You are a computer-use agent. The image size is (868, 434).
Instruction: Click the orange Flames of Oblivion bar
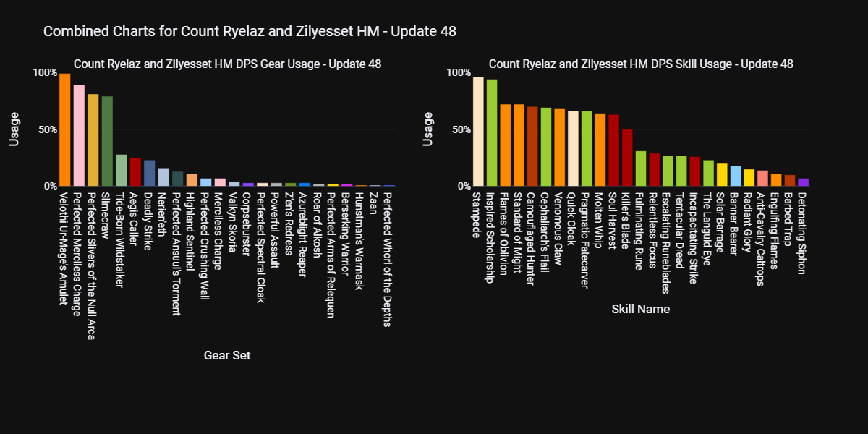[506, 145]
